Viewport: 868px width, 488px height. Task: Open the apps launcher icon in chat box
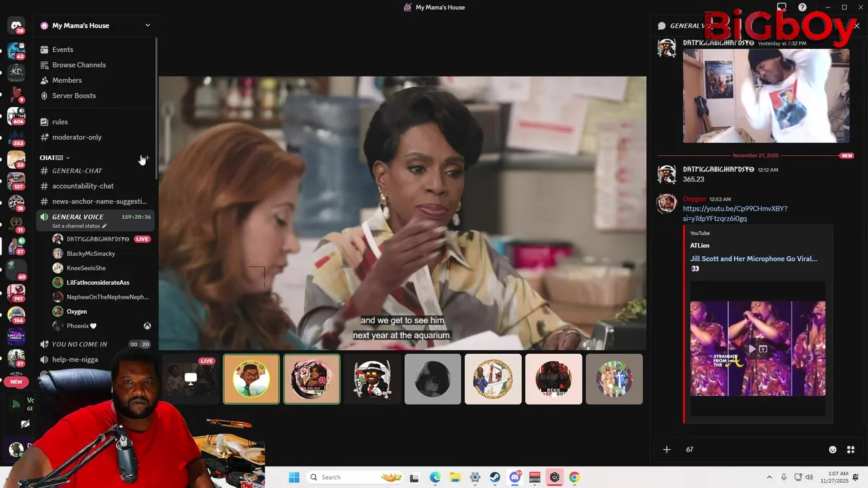pos(851,449)
